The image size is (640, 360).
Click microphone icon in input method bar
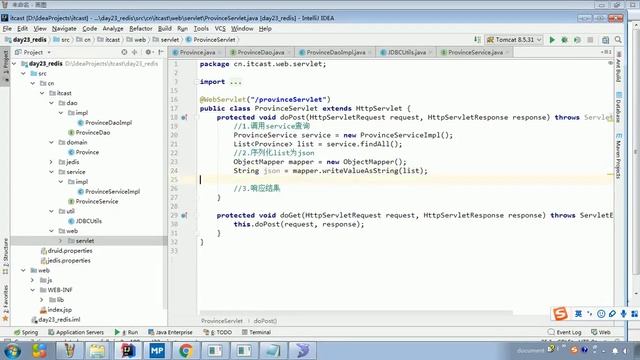pos(623,313)
